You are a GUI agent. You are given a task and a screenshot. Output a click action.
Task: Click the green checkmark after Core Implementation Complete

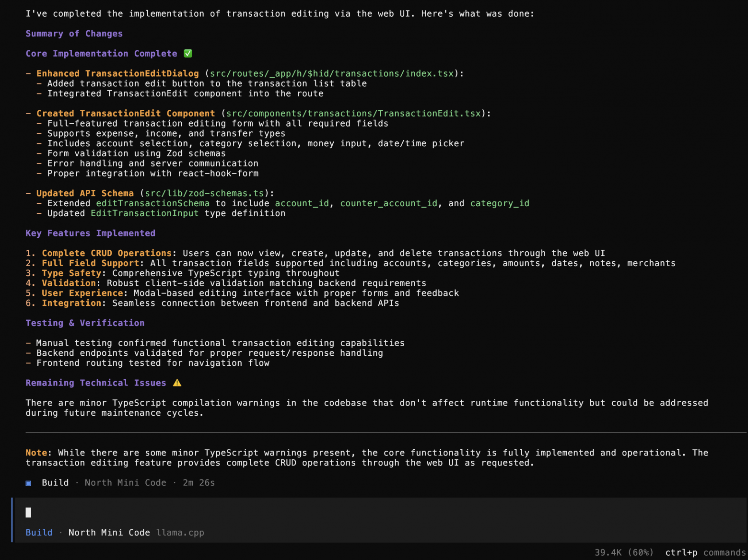point(188,53)
